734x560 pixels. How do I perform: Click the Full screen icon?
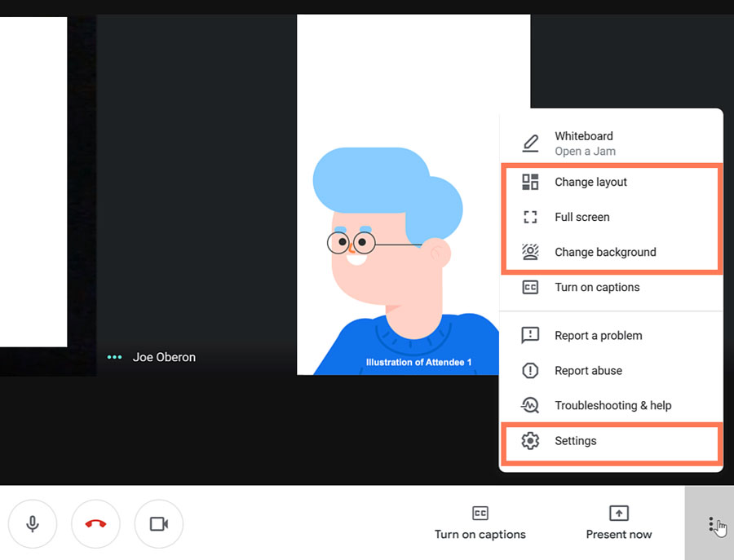(531, 217)
